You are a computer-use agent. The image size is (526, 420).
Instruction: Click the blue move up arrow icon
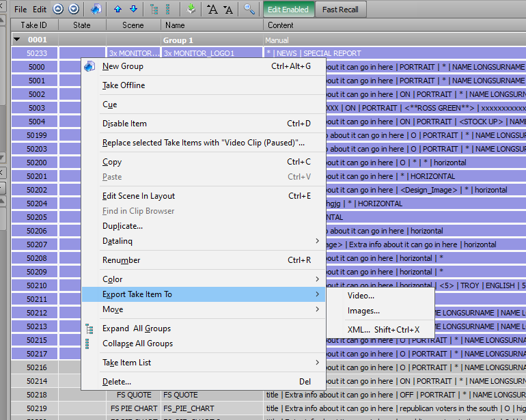pos(118,10)
